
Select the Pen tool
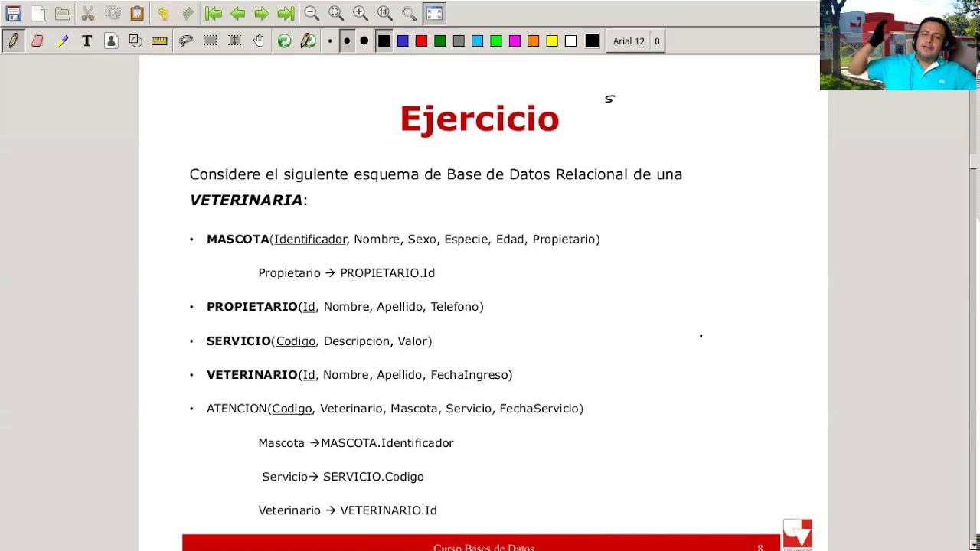(x=13, y=41)
